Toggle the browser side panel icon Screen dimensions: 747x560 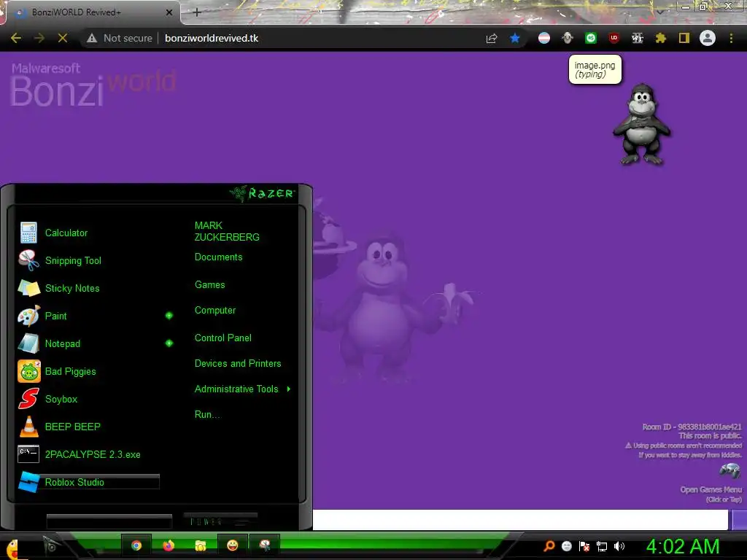pos(684,38)
